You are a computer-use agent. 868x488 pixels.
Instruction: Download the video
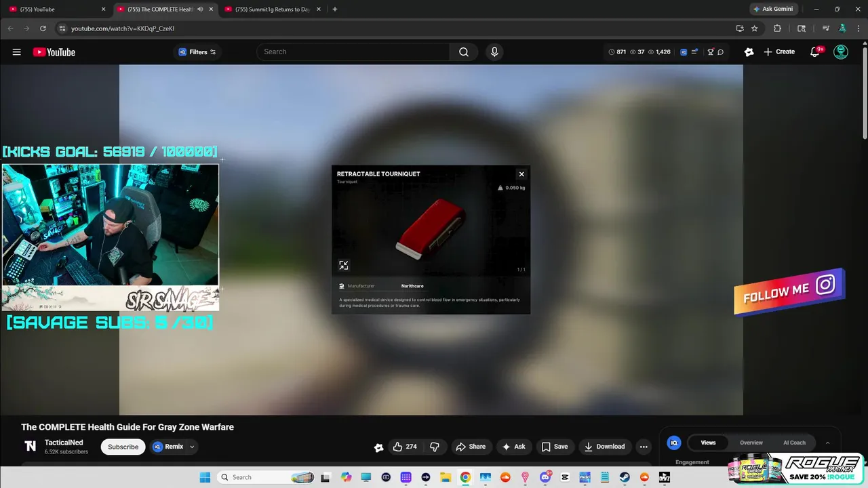click(605, 447)
